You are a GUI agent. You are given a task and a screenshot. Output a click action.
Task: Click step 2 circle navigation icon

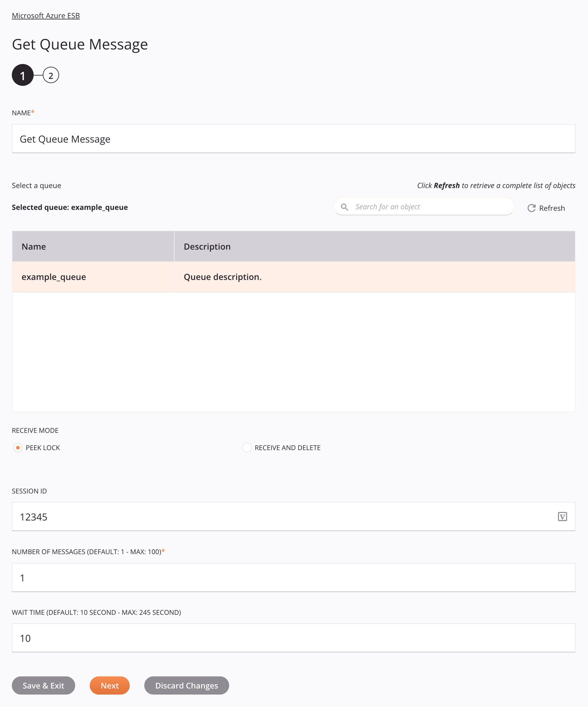(x=51, y=75)
